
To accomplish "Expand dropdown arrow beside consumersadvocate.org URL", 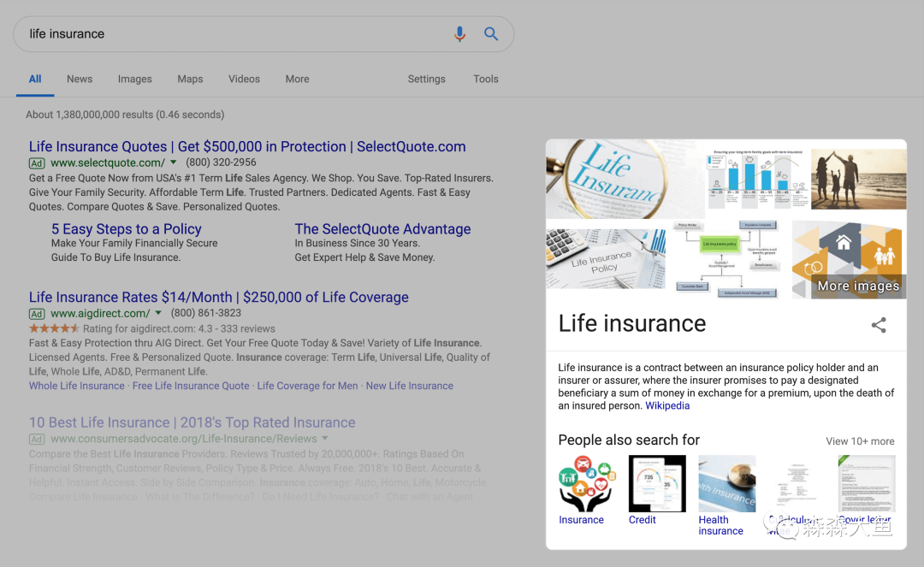I will pyautogui.click(x=325, y=439).
